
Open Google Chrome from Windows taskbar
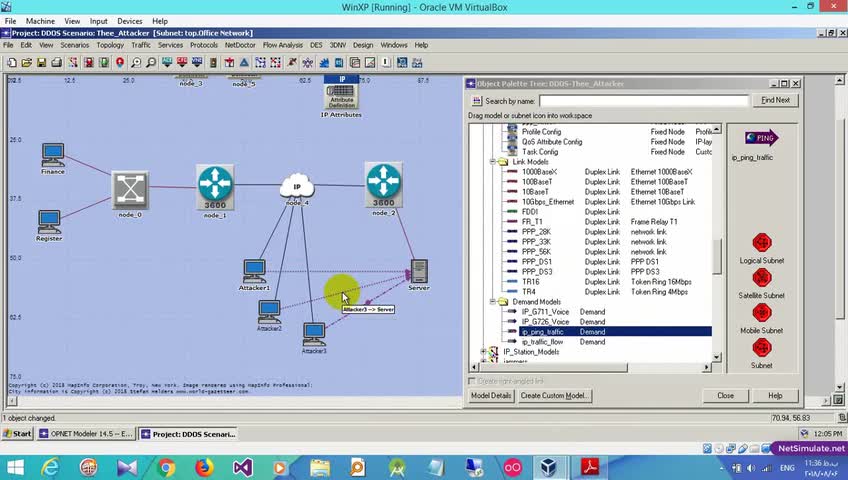(166, 467)
